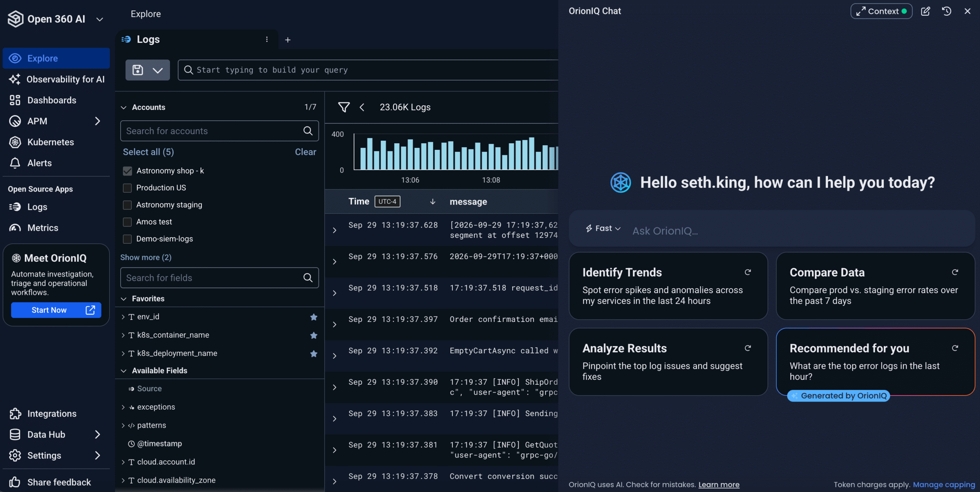This screenshot has width=980, height=492.
Task: Check the Production US account
Action: point(127,188)
